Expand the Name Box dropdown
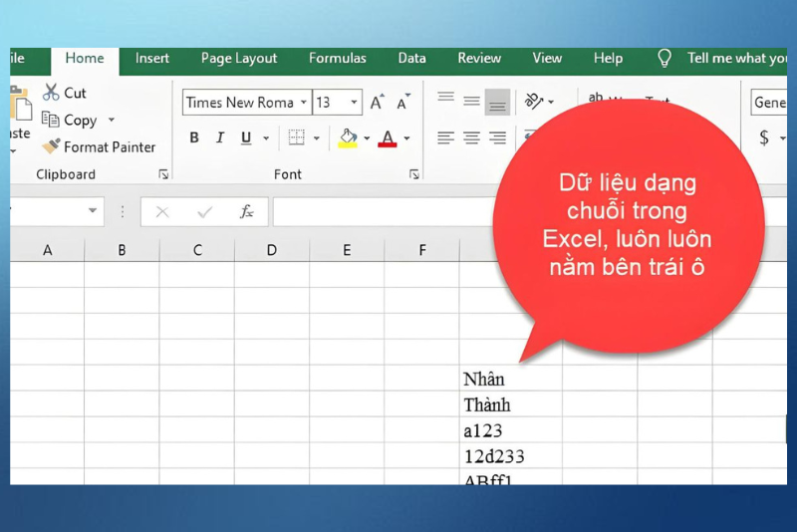 [x=93, y=211]
